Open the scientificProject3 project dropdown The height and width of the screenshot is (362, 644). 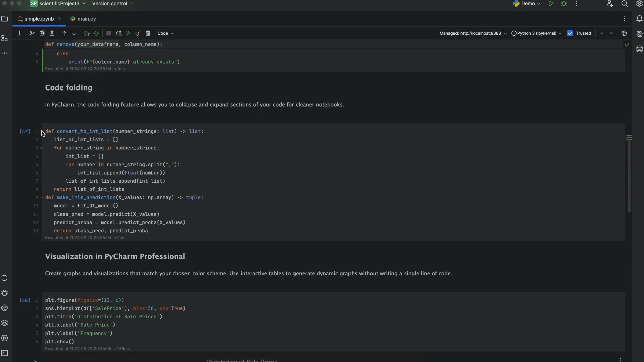click(58, 4)
